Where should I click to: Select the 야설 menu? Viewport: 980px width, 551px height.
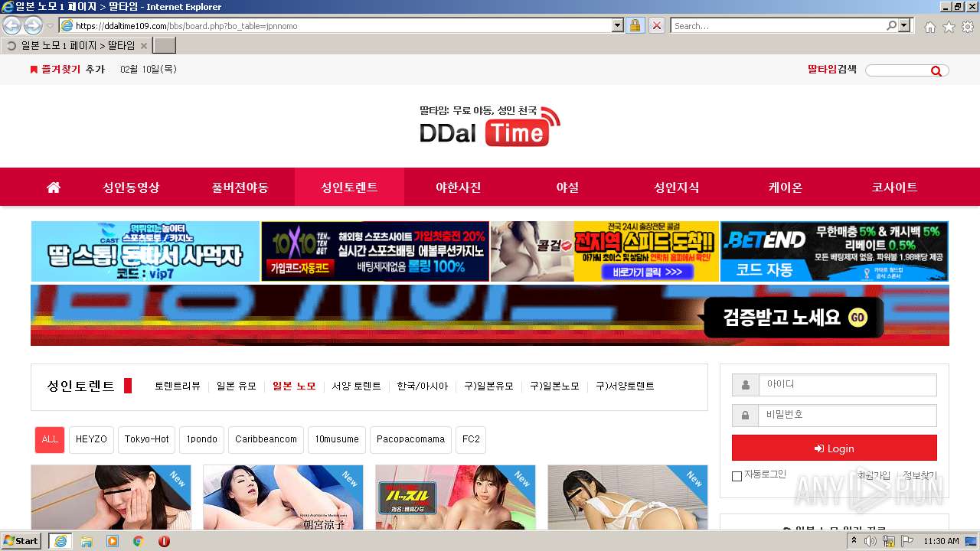click(x=567, y=187)
